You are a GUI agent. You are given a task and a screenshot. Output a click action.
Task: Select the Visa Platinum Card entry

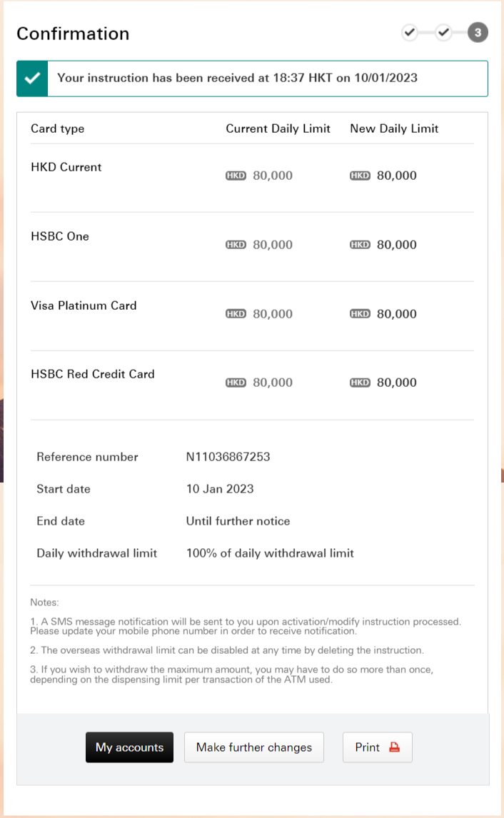tap(84, 306)
